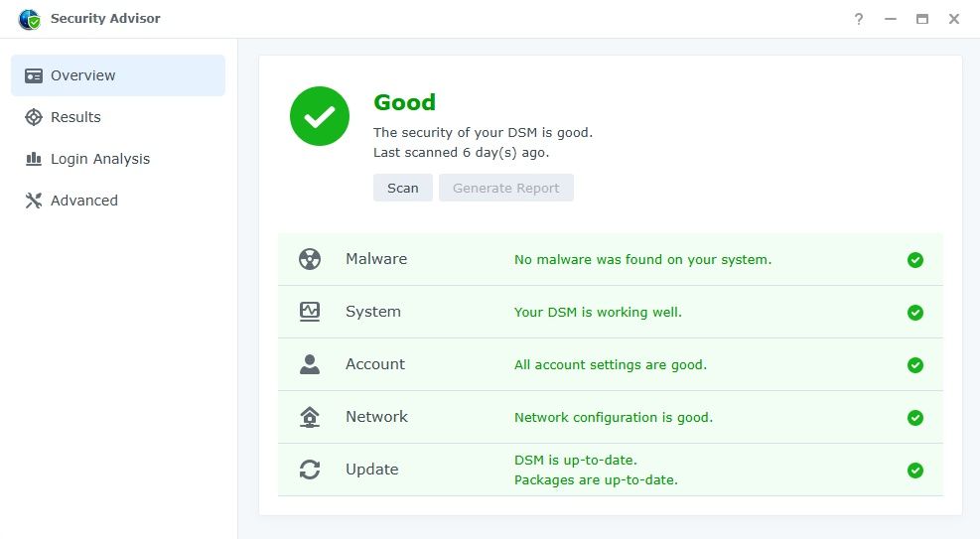Click the 'Update' category label
Viewport: 980px width, 539px height.
[x=372, y=470]
